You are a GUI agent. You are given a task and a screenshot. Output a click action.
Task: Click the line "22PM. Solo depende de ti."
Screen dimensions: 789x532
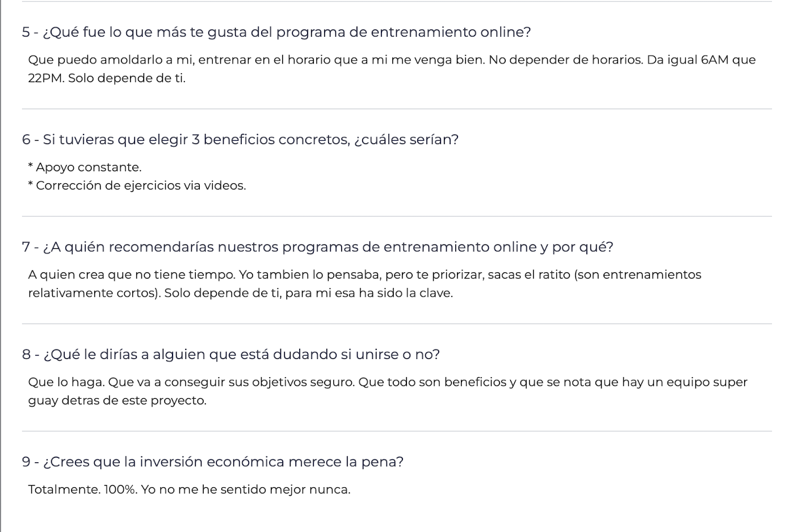tap(107, 78)
